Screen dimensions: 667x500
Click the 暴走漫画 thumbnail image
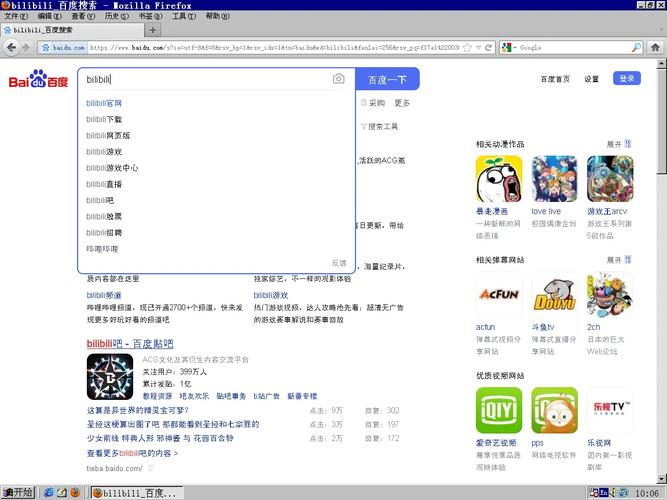click(x=499, y=179)
